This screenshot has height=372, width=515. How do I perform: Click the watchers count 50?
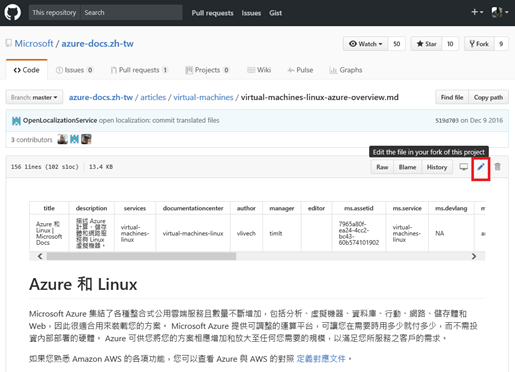[x=396, y=44]
